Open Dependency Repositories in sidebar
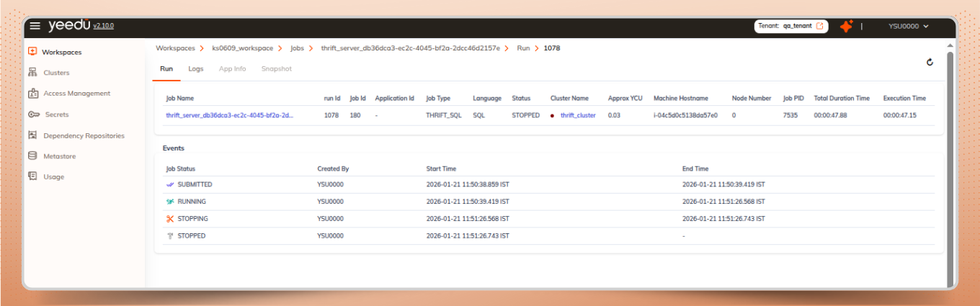 tap(84, 135)
